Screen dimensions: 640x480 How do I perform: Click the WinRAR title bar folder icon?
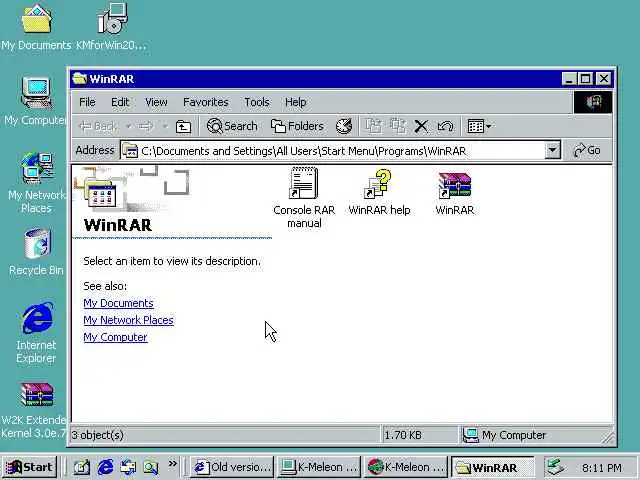pyautogui.click(x=79, y=78)
